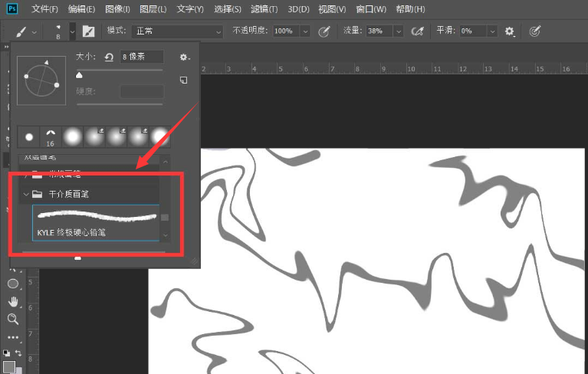Toggle pressure control for brush size
This screenshot has width=588, height=374.
535,31
